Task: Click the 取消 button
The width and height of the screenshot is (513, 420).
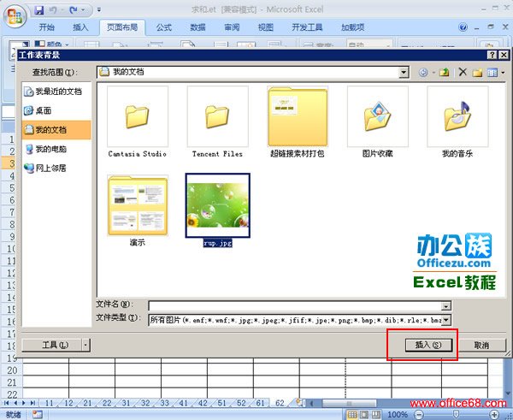Action: click(x=481, y=345)
